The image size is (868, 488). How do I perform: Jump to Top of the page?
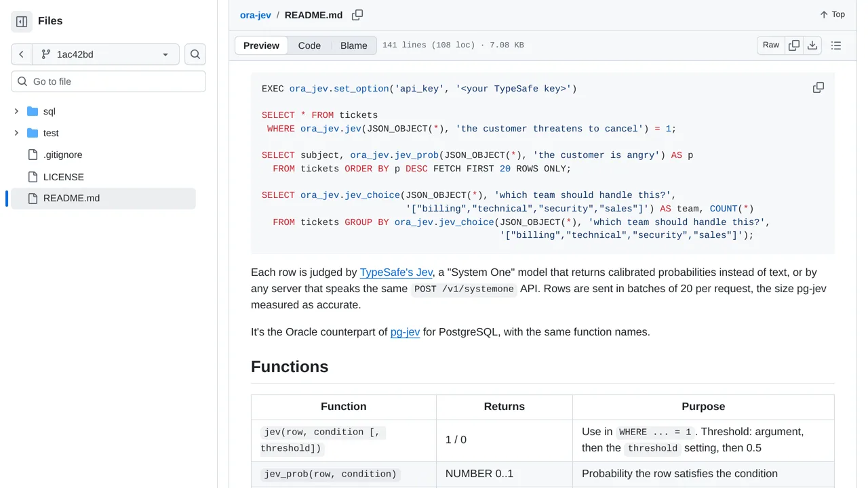tap(832, 14)
